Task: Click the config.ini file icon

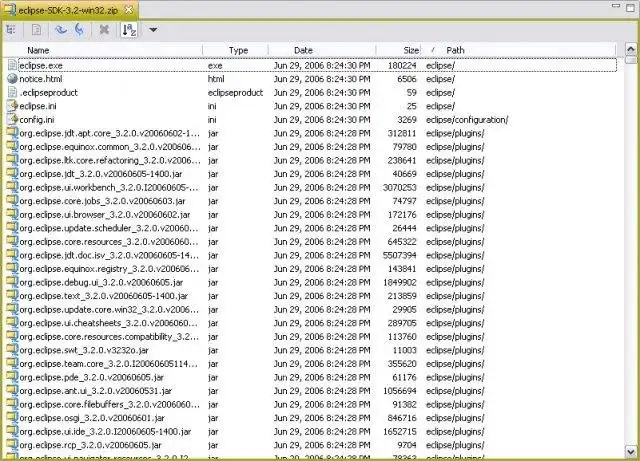Action: point(13,119)
